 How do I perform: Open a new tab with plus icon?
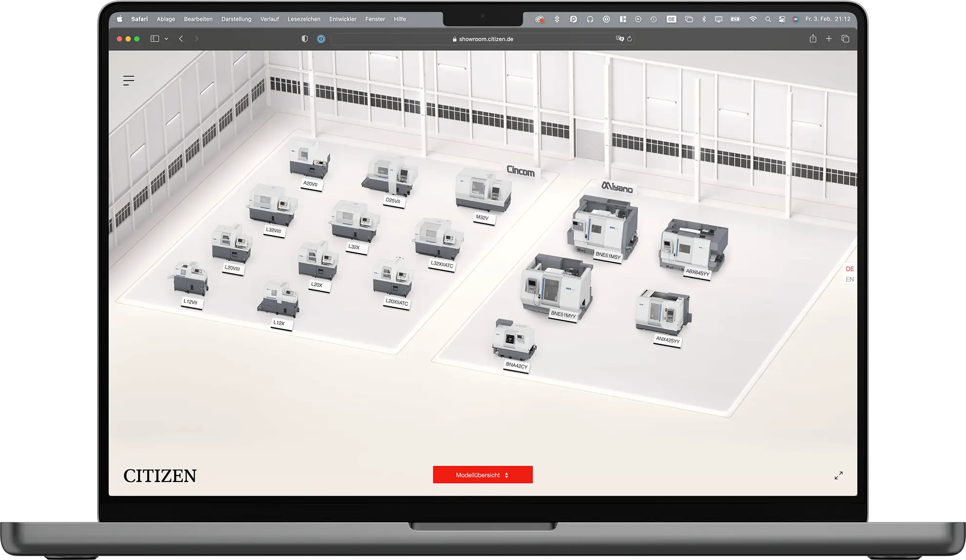click(x=828, y=39)
